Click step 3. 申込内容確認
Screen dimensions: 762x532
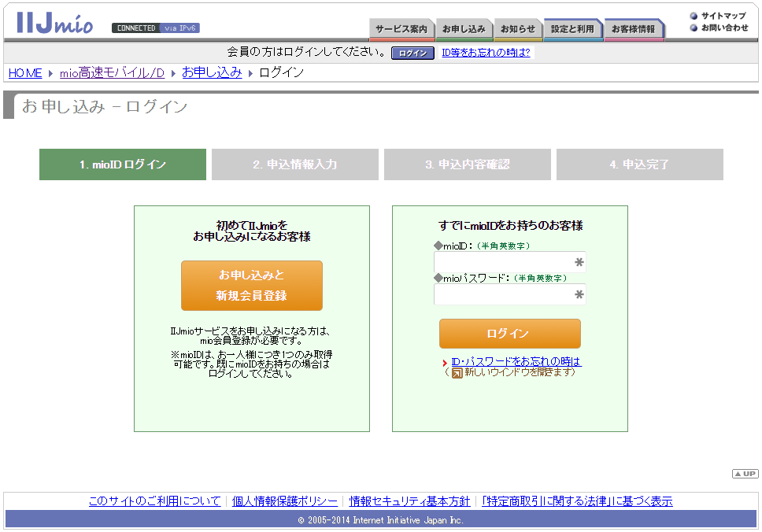pyautogui.click(x=468, y=164)
